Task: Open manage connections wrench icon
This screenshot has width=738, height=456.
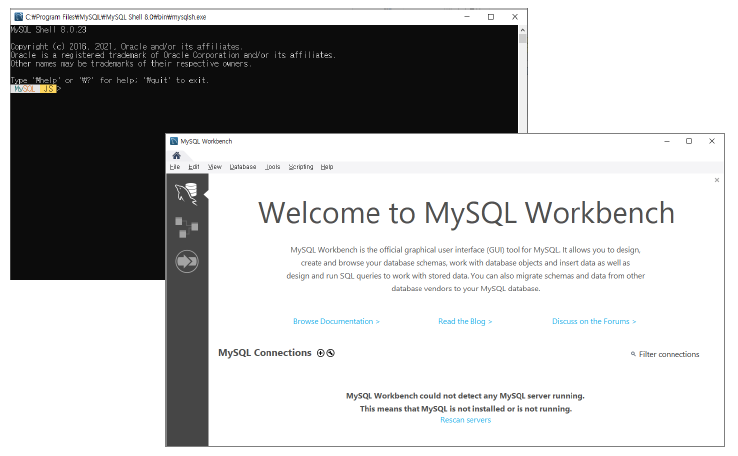Action: [x=331, y=353]
